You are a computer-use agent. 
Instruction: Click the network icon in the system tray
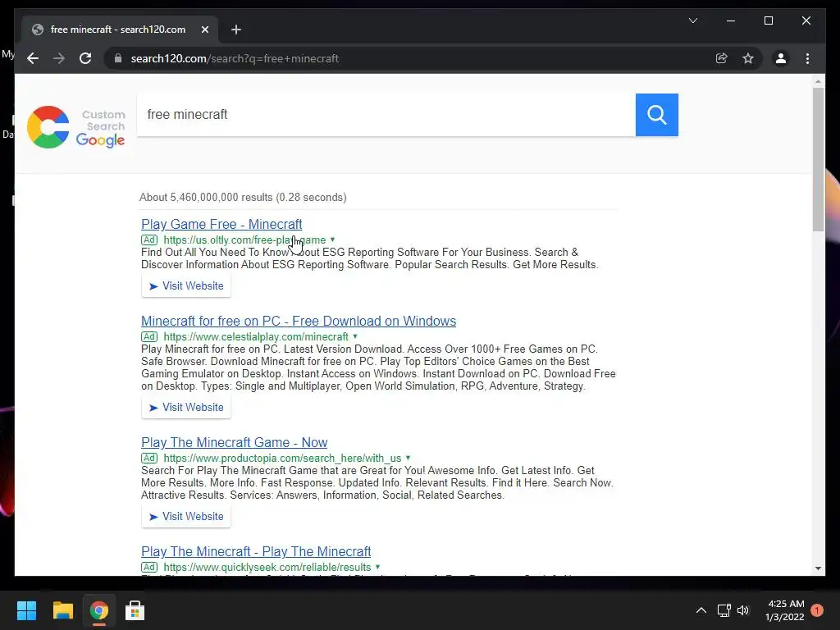pos(724,610)
